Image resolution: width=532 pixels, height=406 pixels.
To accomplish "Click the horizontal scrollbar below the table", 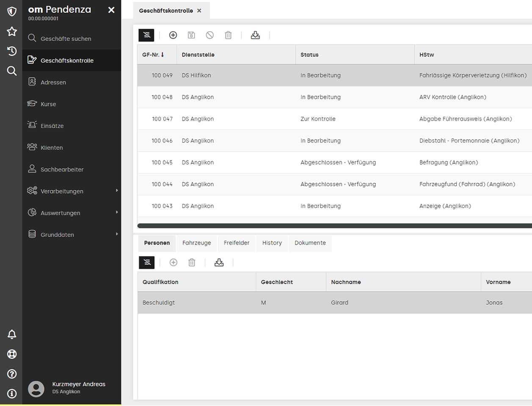I will point(334,226).
